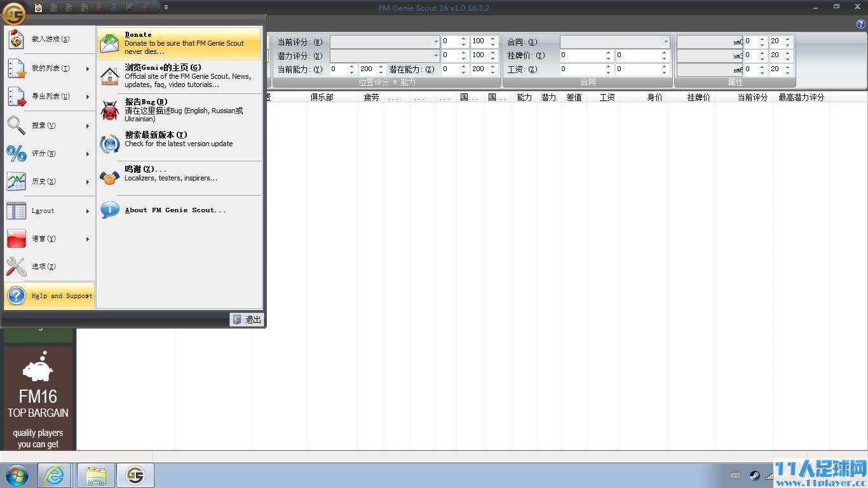The width and height of the screenshot is (868, 488).
Task: Open the Layout table menu entry
Action: (x=50, y=211)
